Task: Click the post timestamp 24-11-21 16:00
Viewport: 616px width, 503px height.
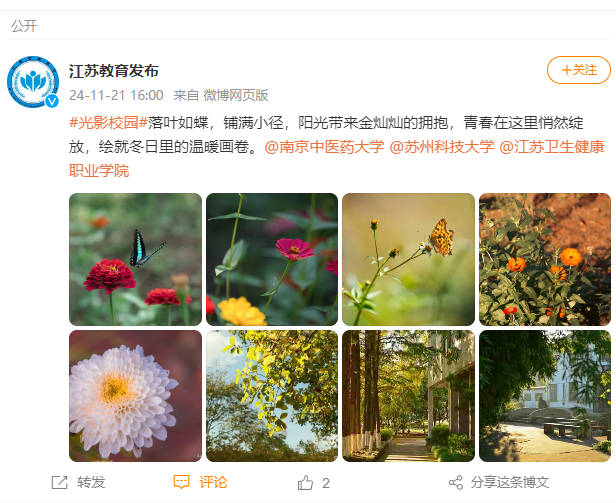Action: (x=116, y=95)
